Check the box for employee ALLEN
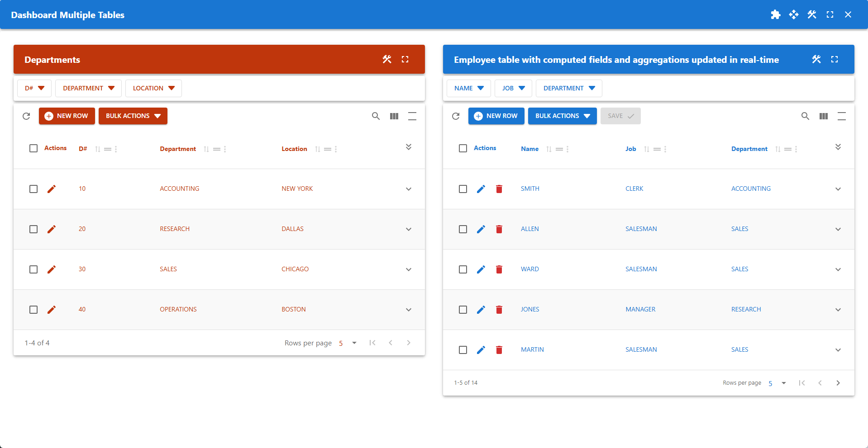This screenshot has width=868, height=448. click(463, 229)
